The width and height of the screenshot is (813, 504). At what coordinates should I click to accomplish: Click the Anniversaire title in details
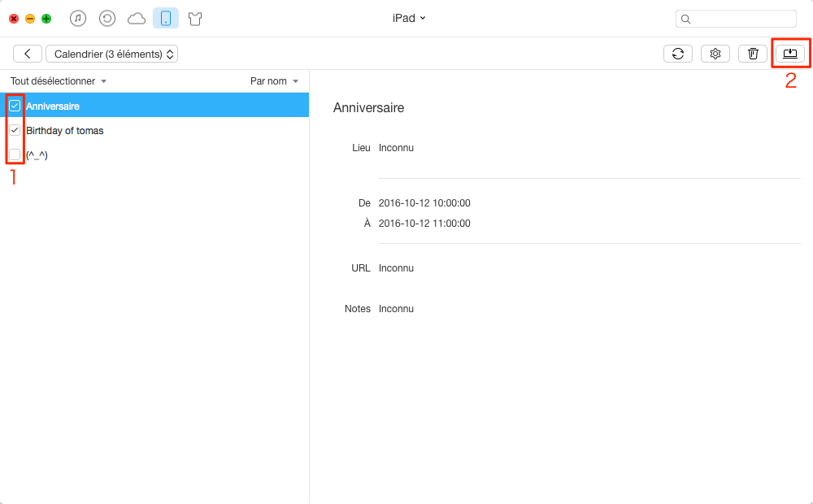pos(368,107)
